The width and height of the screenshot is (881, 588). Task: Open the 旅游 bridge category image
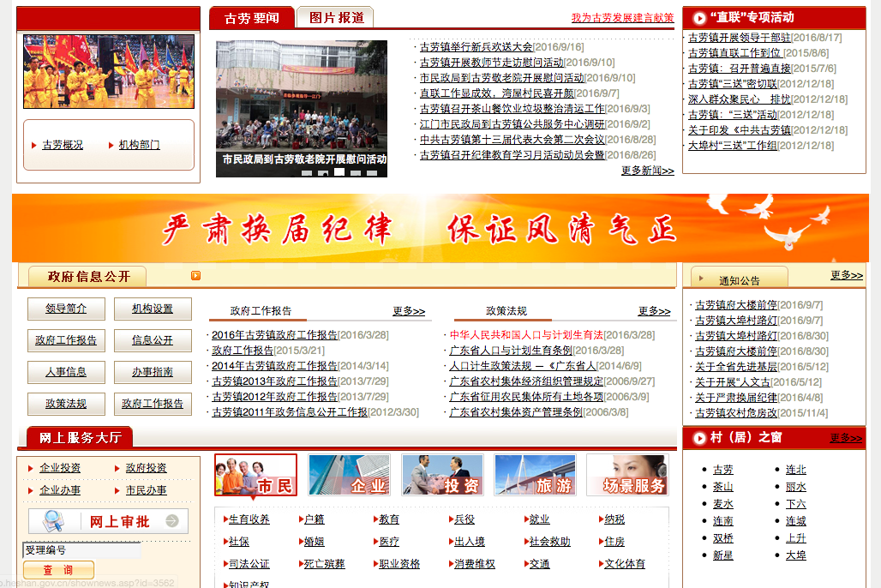coord(534,475)
